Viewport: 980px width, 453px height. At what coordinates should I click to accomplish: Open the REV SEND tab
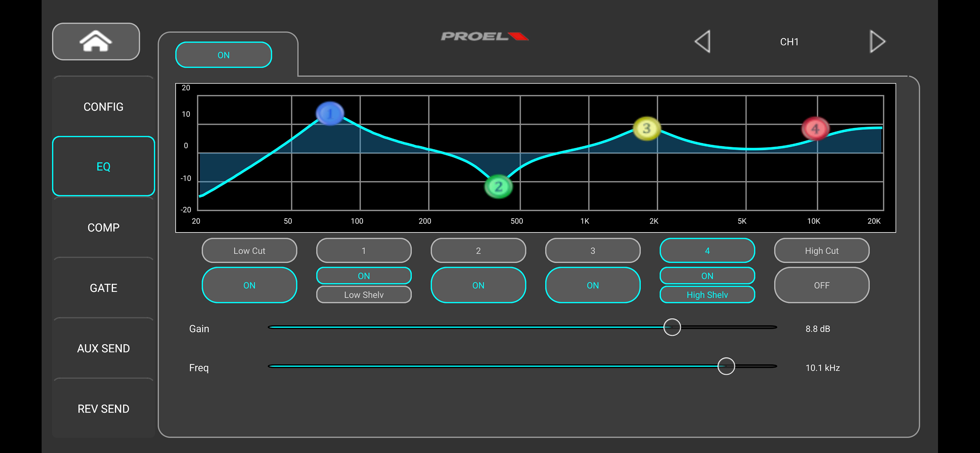[103, 409]
